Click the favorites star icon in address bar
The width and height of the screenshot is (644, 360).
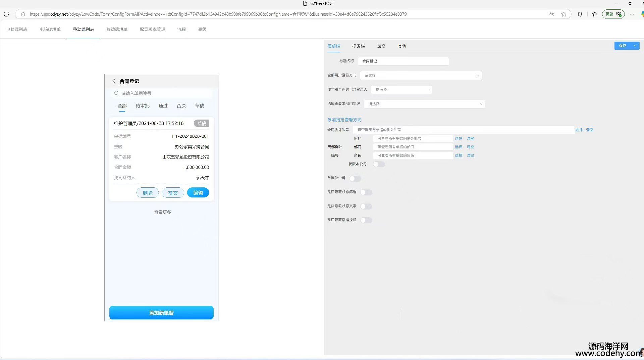pos(564,14)
